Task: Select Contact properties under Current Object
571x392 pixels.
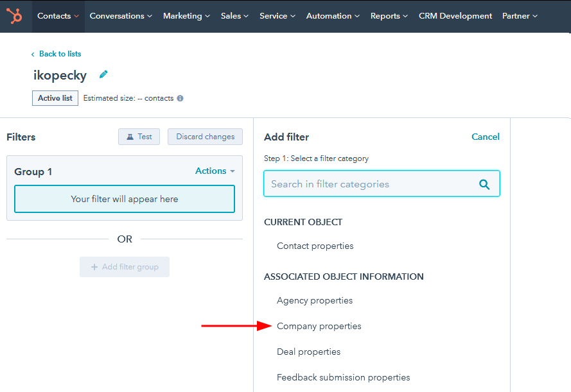Action: pyautogui.click(x=315, y=246)
